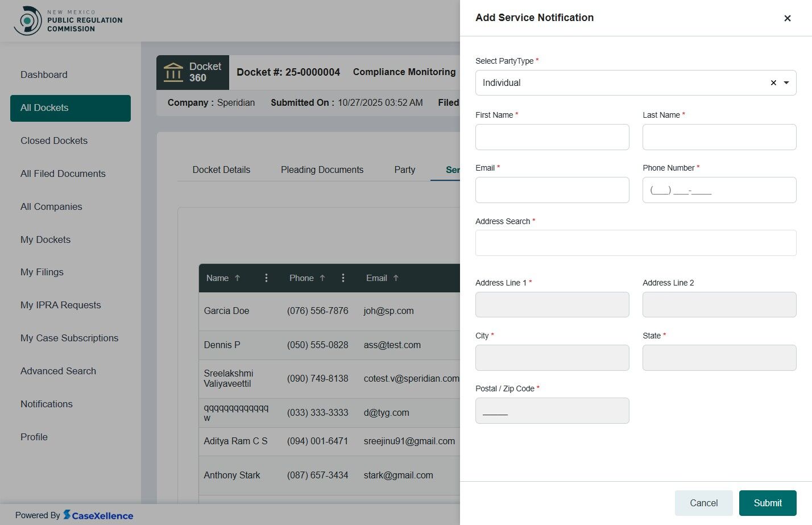Click the Postal / Zip Code field
The image size is (812, 525).
(552, 411)
